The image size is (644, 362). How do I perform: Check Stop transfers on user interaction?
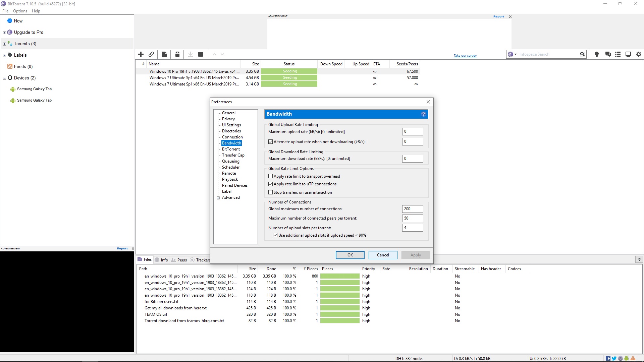pyautogui.click(x=271, y=192)
